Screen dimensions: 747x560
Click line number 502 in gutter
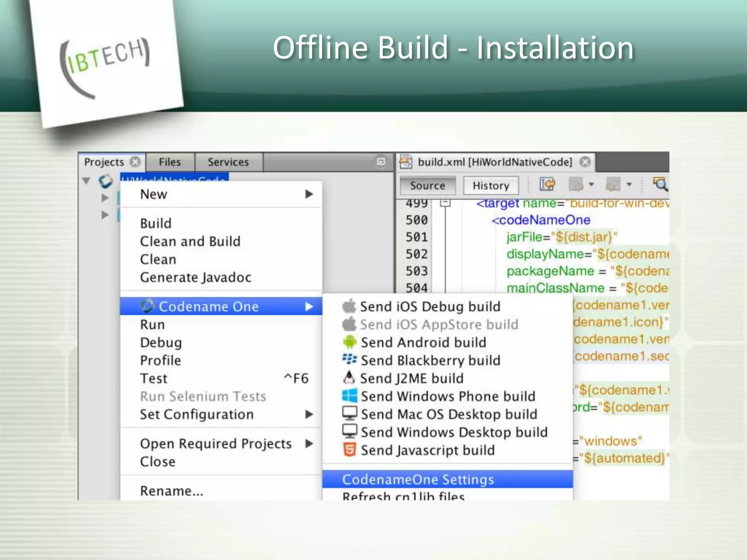coord(417,254)
